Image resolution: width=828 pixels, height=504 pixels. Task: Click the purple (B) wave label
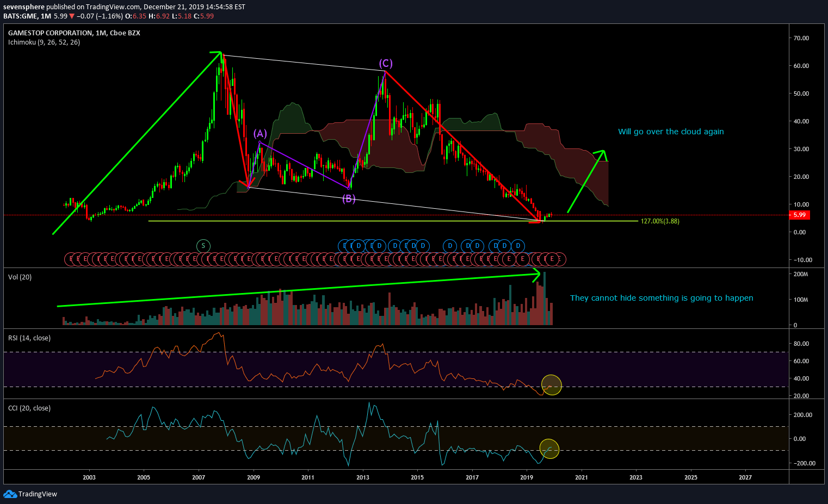coord(349,198)
